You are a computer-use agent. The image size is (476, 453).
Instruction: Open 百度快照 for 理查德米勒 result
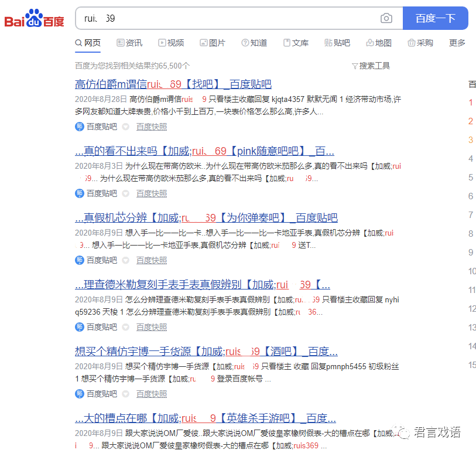[x=152, y=327]
